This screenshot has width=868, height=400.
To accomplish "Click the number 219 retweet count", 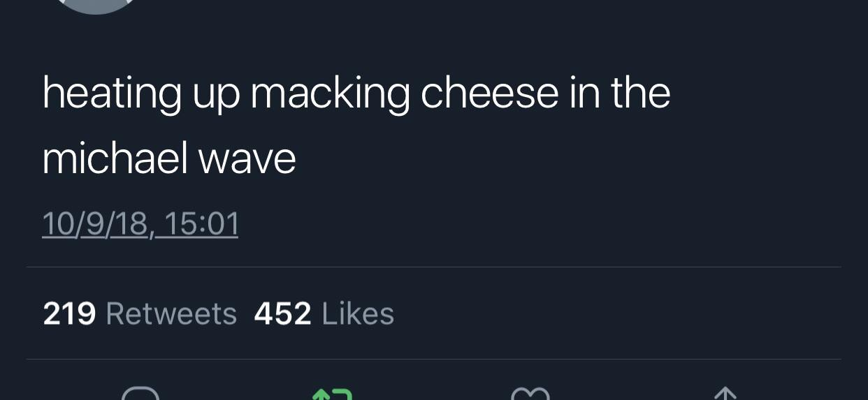I will pos(69,313).
